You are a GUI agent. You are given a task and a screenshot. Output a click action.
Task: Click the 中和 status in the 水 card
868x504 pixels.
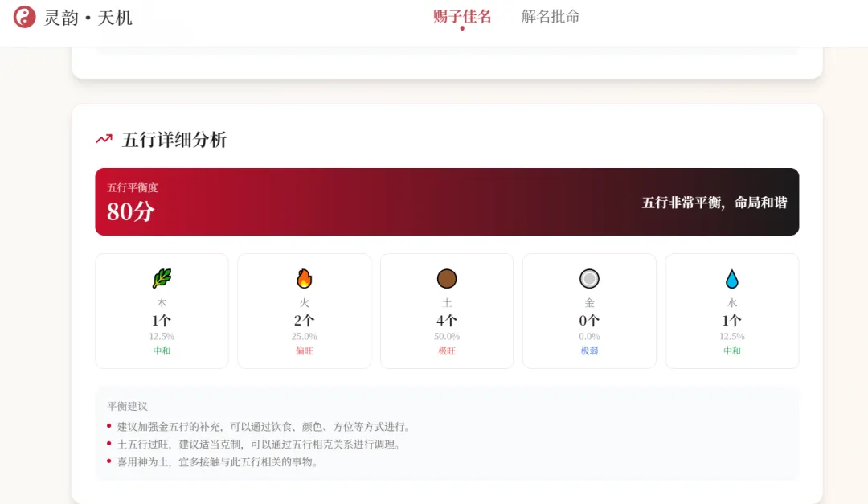click(x=732, y=351)
